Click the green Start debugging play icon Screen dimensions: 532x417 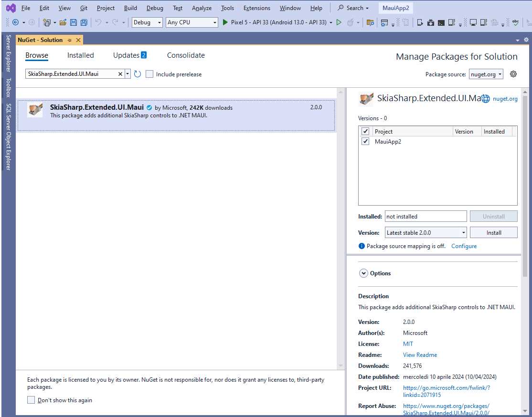(x=225, y=22)
